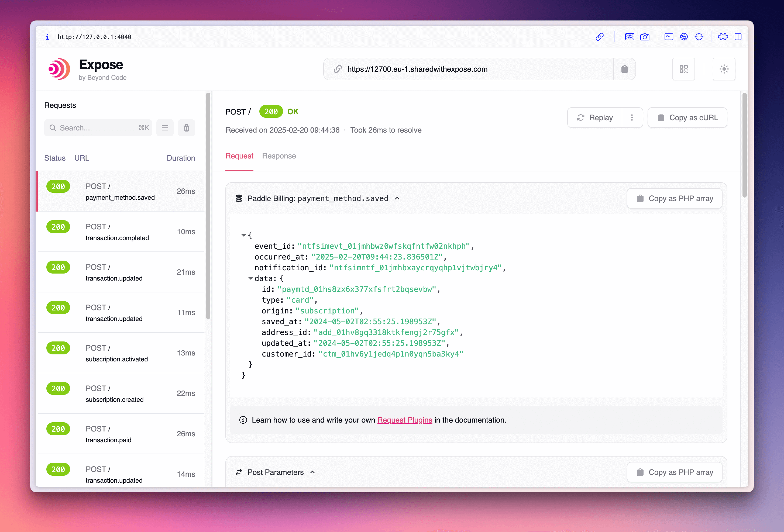
Task: Open the terminal console icon in the toolbar
Action: [669, 37]
